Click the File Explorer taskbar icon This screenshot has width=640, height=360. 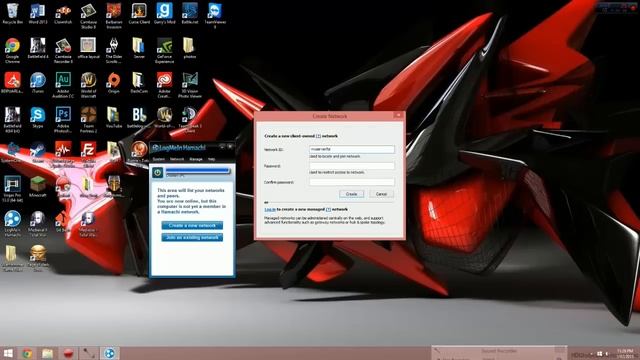click(x=47, y=353)
